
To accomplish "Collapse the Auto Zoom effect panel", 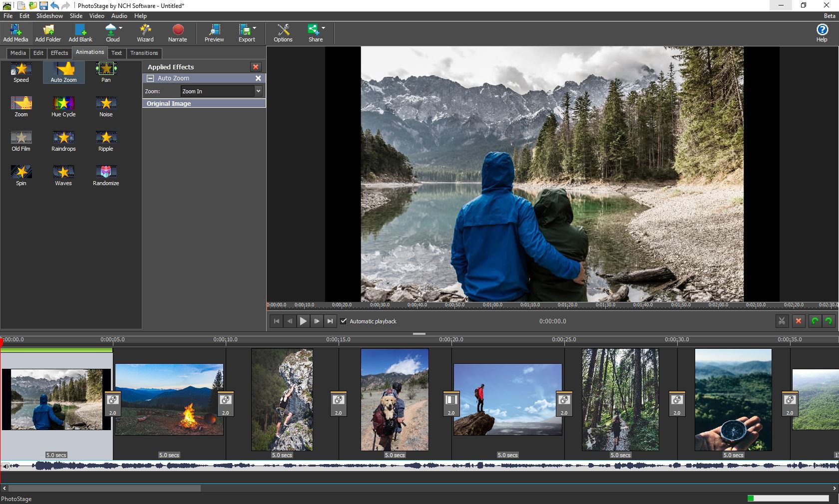I will coord(150,78).
